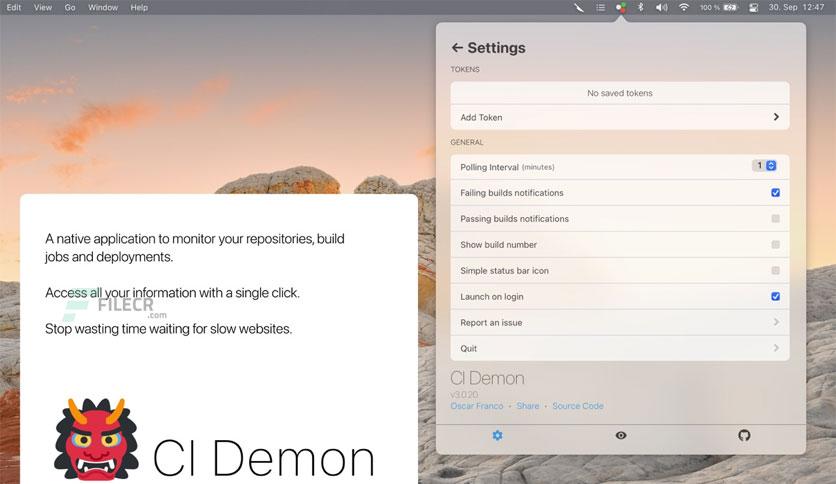Open the GitHub tab icon
The height and width of the screenshot is (484, 836).
(744, 435)
